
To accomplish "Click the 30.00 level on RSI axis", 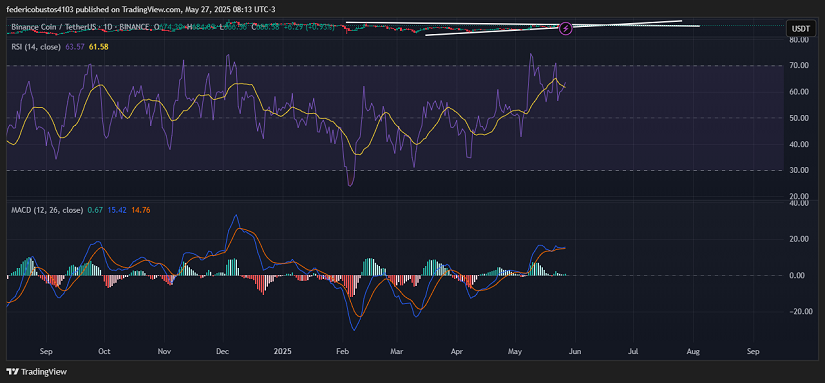I will click(800, 170).
